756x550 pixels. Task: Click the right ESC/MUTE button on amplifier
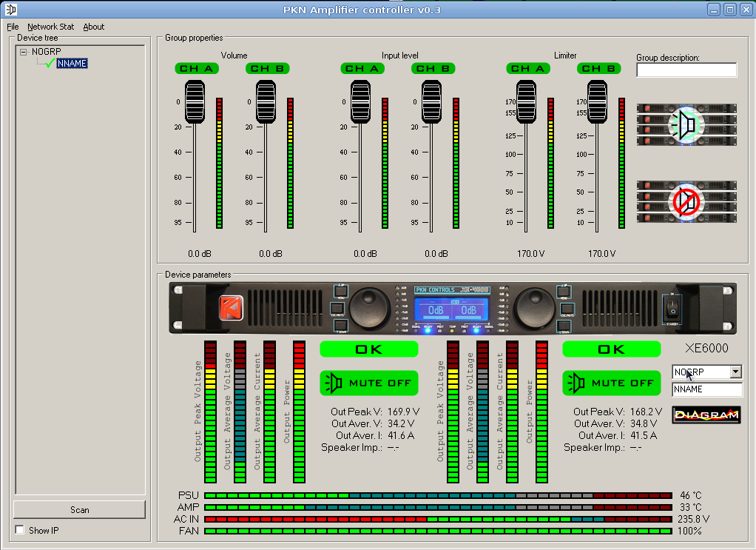[567, 309]
